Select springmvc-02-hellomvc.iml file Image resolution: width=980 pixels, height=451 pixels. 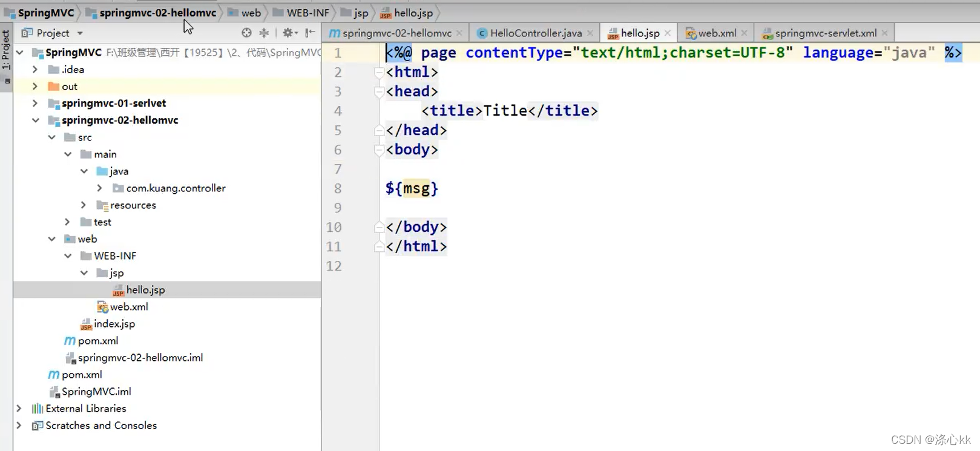(x=134, y=358)
